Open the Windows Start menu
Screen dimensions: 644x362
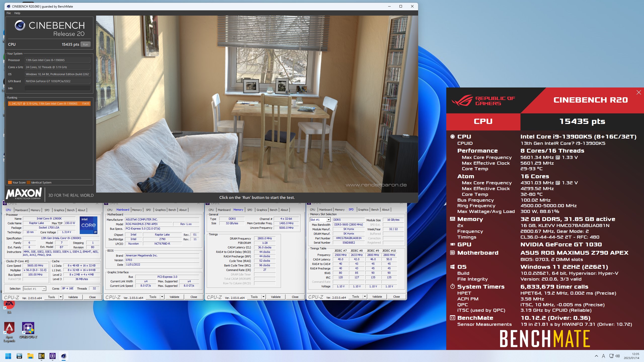[x=8, y=356]
